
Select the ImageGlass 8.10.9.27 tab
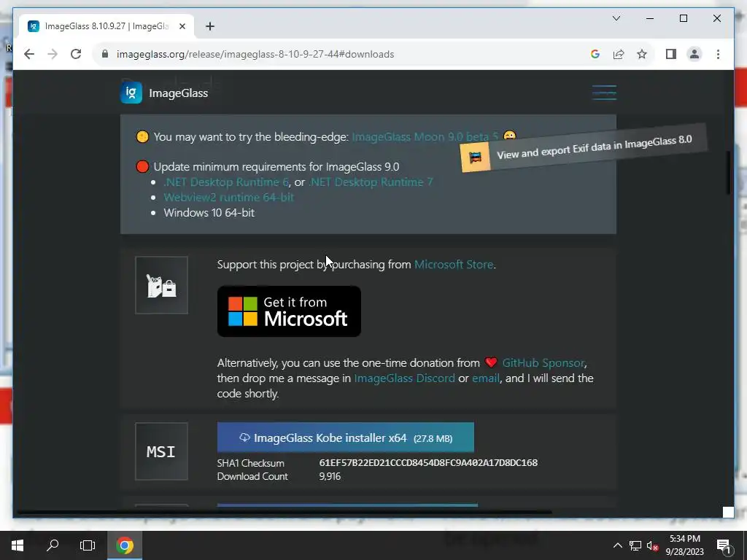tap(107, 26)
